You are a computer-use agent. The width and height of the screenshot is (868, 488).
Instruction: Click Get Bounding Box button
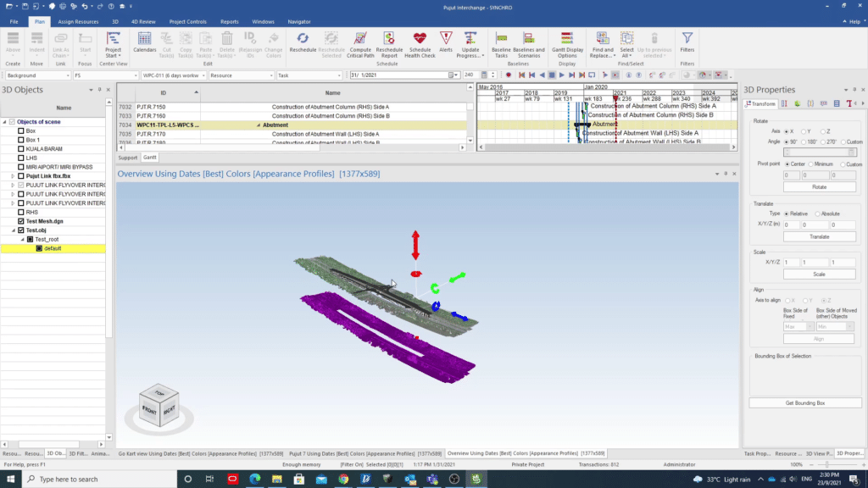[x=805, y=403]
